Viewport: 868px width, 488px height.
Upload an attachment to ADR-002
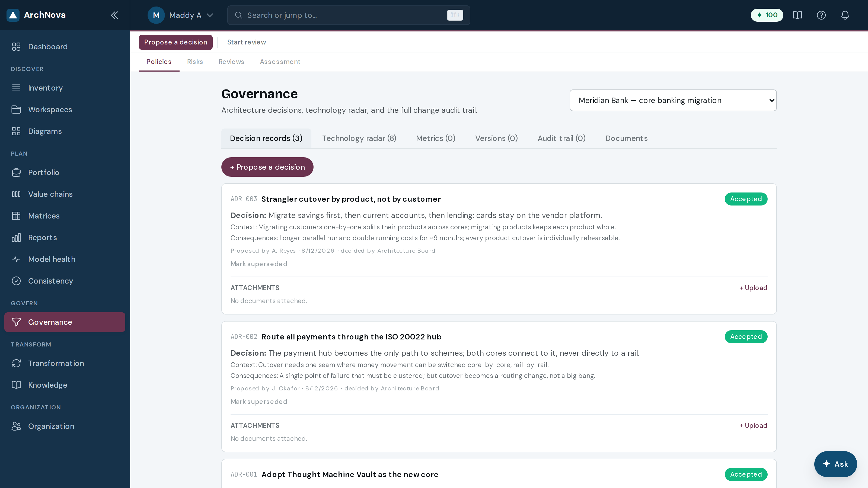point(753,426)
